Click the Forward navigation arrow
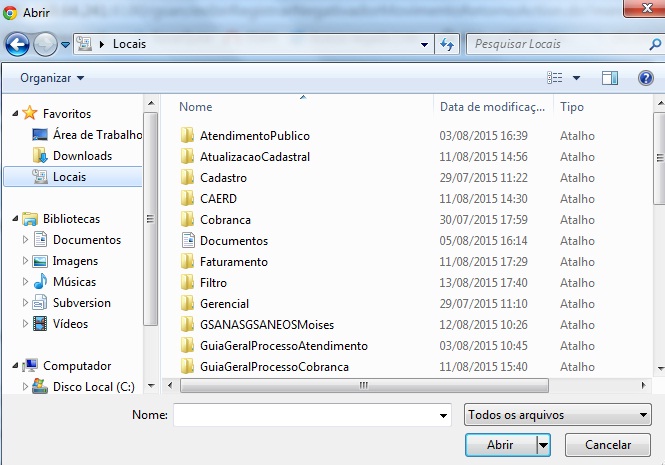 45,44
